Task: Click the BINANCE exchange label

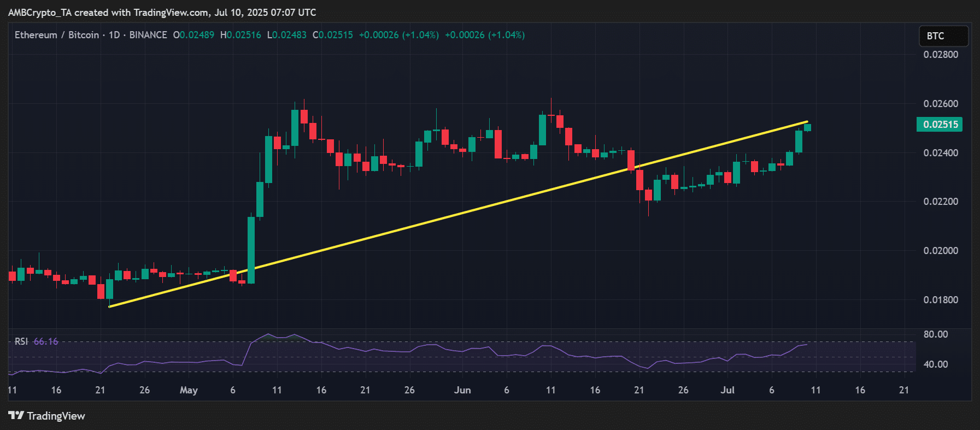Action: [x=148, y=35]
